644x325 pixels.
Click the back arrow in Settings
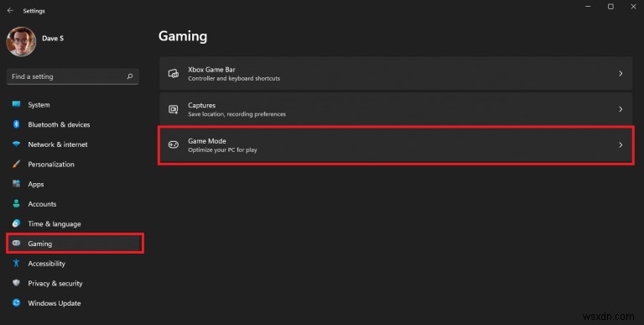(10, 11)
